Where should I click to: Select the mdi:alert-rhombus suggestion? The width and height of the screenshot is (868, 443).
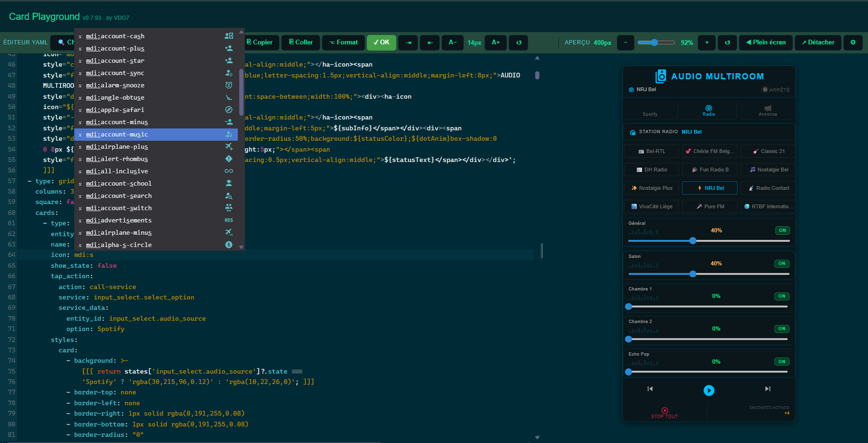(x=117, y=159)
